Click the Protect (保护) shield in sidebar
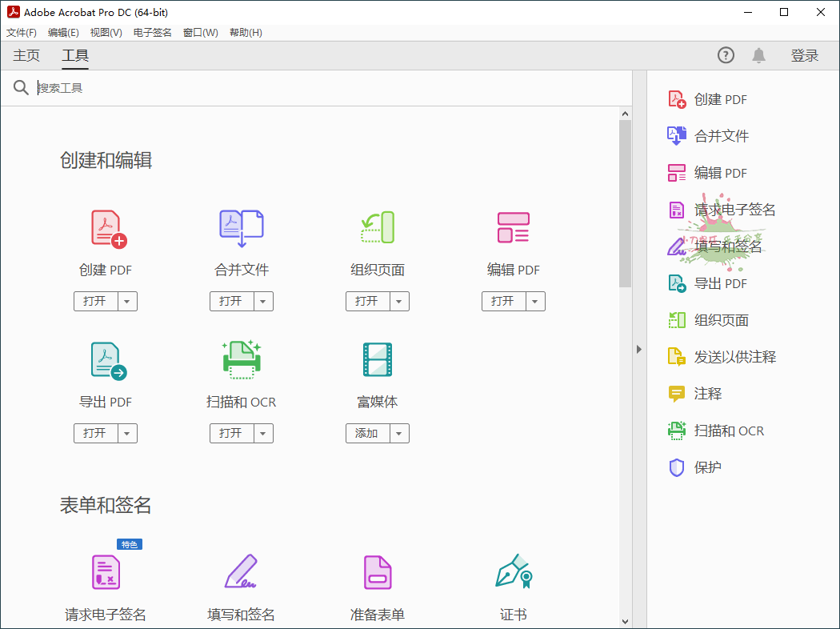 coord(677,467)
